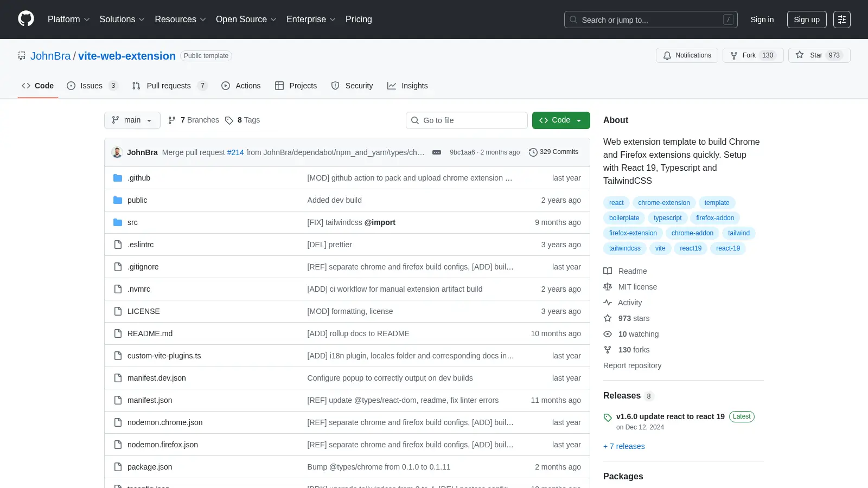
Task: Switch to the Issues tab
Action: click(x=92, y=86)
